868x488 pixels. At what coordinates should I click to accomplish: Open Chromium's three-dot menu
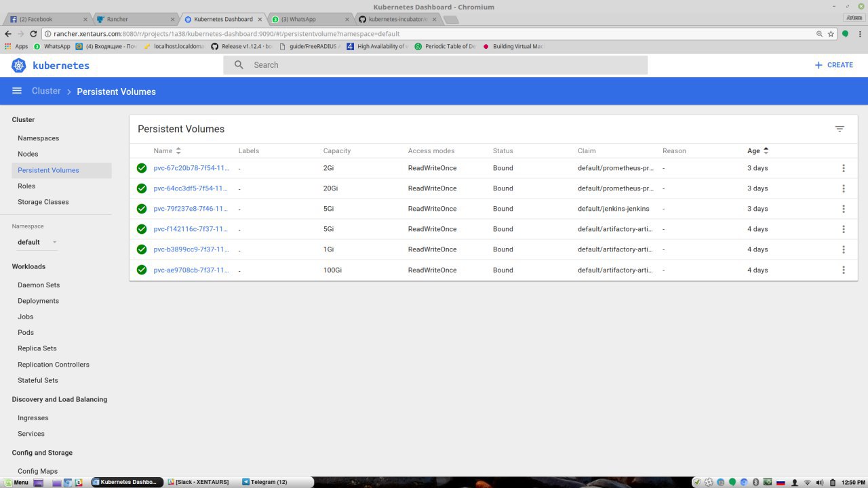pos(859,34)
